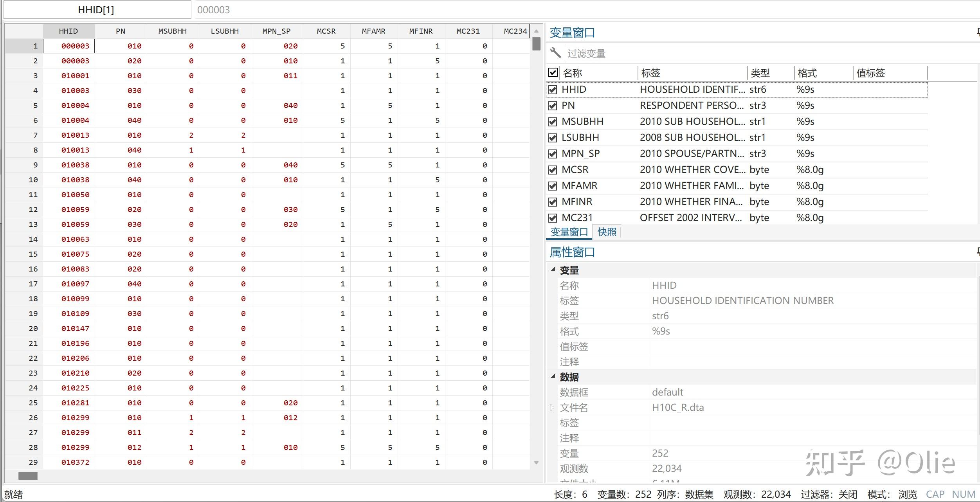980x502 pixels.
Task: Select the 变量窗口 tab
Action: pos(569,232)
